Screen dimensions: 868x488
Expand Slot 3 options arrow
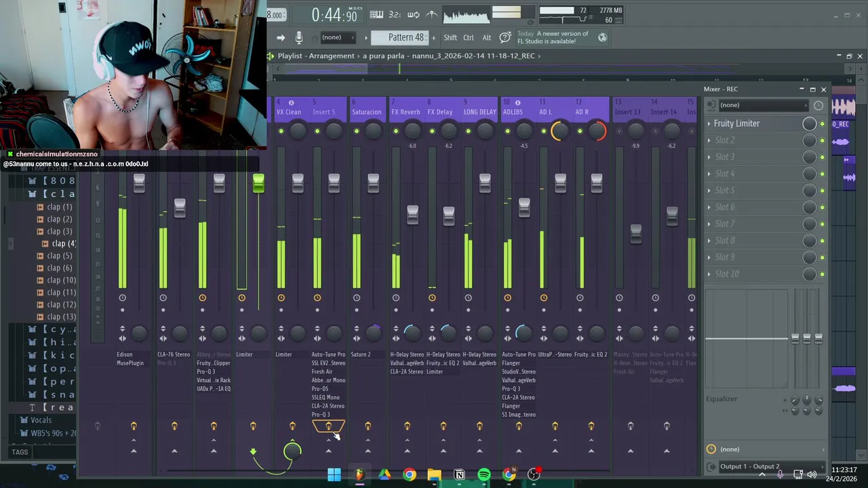tap(709, 157)
